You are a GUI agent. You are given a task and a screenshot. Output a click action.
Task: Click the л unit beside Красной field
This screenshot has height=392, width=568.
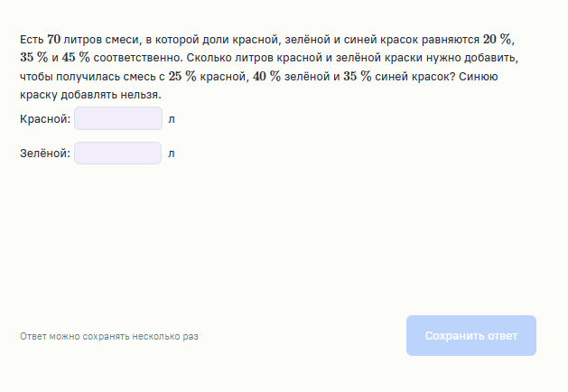pos(172,118)
